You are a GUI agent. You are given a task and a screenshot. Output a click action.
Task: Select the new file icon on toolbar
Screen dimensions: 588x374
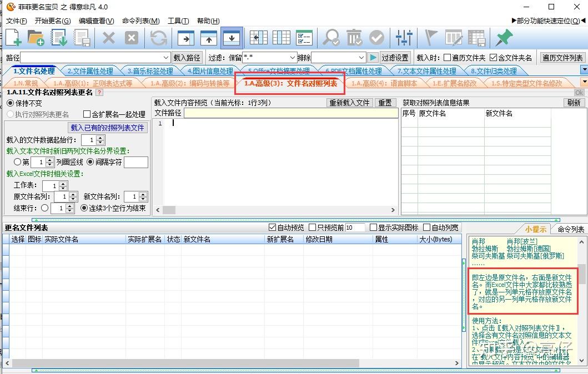tap(12, 37)
